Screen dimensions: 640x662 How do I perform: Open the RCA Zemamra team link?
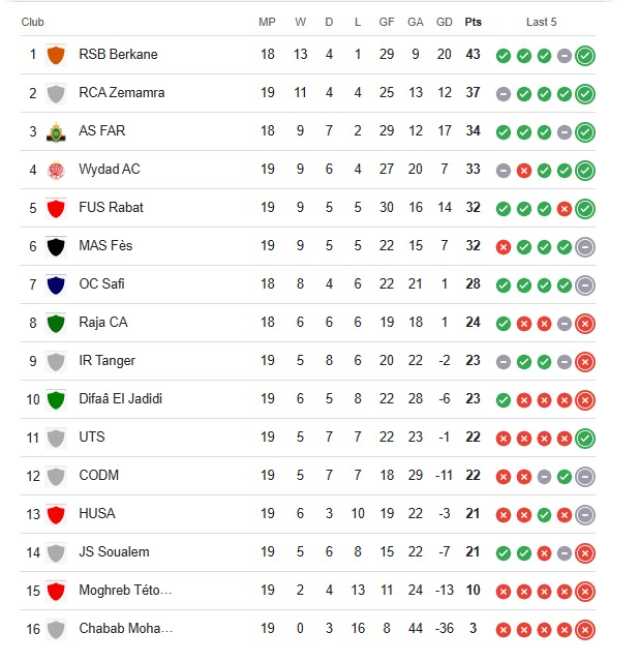[x=122, y=92]
